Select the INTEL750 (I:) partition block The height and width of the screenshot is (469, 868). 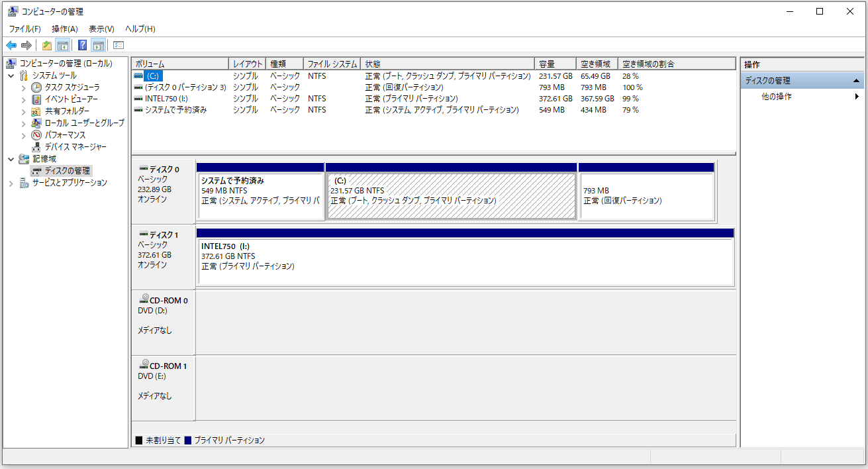click(x=465, y=261)
